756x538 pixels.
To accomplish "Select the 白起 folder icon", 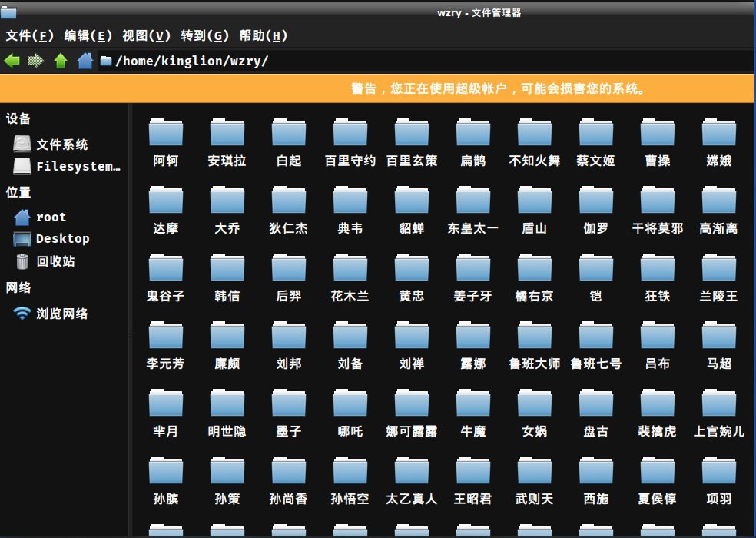I will coord(289,131).
